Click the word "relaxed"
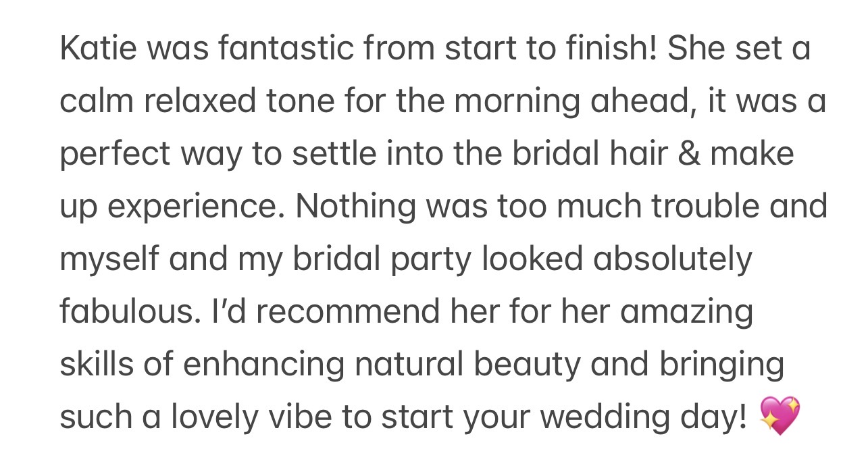The image size is (868, 476). (200, 101)
